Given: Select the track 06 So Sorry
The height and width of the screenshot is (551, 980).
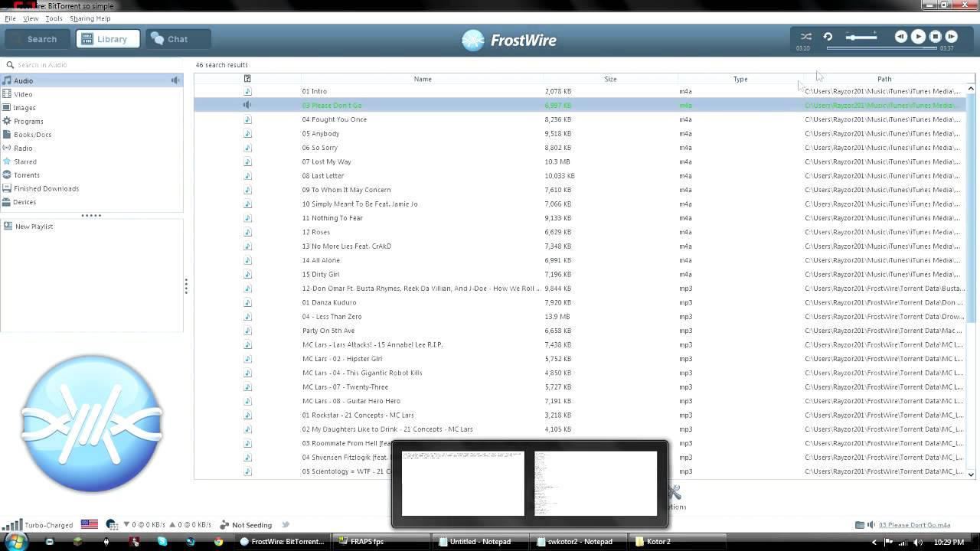Looking at the screenshot, I should point(580,148).
